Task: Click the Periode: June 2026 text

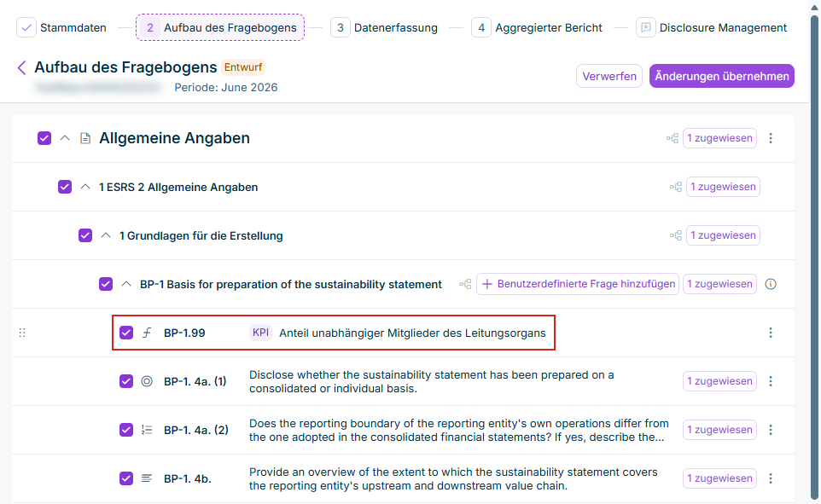Action: tap(226, 87)
